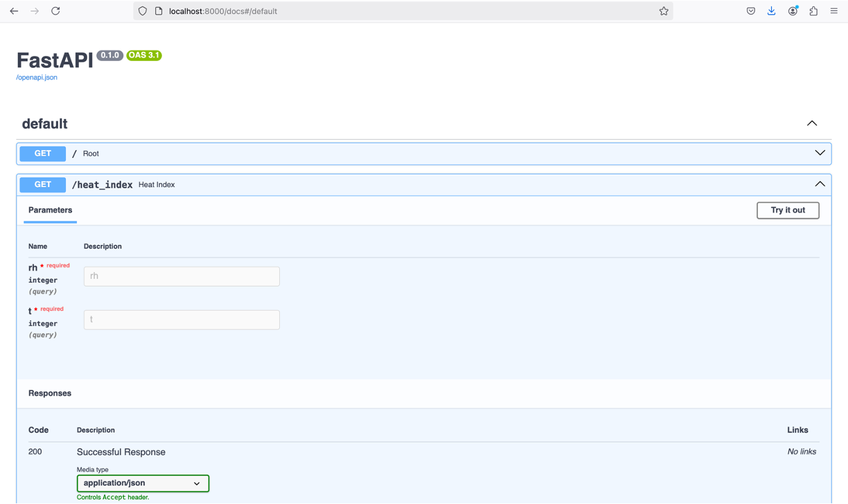Click the Try it out button
The height and width of the screenshot is (504, 848).
788,210
